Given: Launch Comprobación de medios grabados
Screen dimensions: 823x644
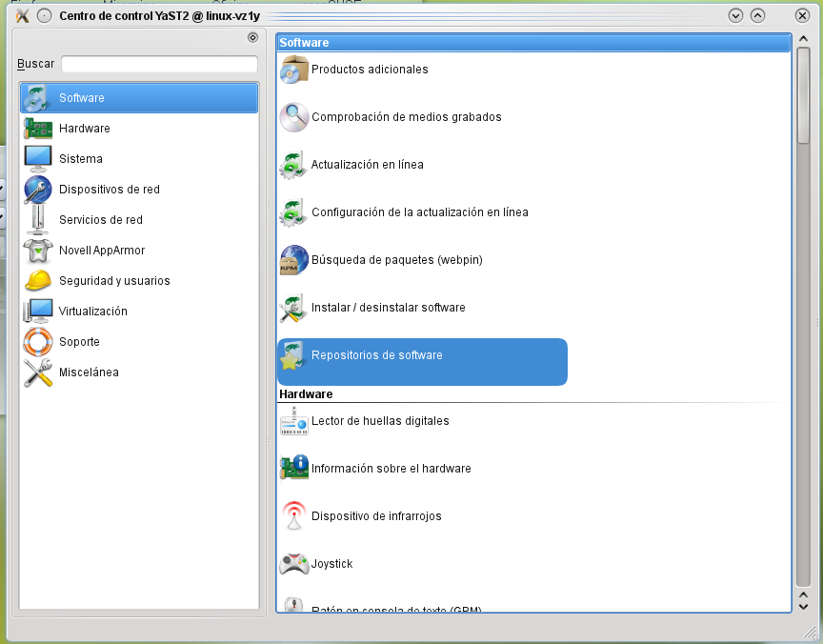Looking at the screenshot, I should click(406, 117).
